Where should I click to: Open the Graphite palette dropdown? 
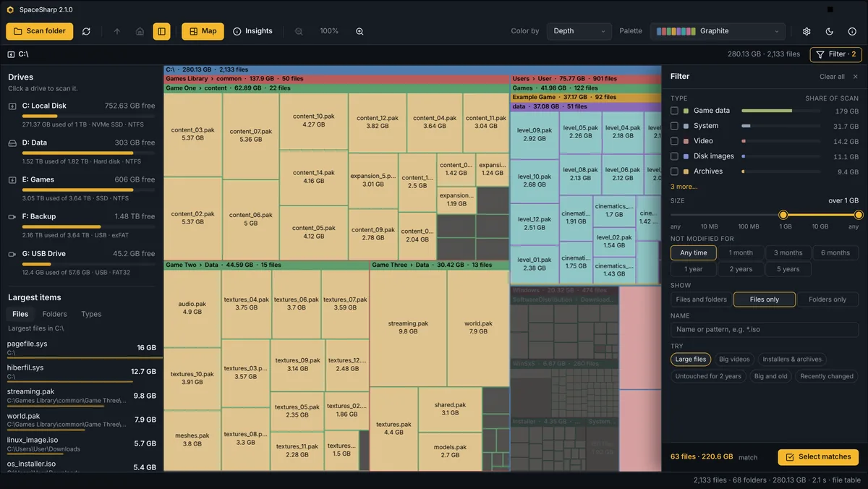(718, 31)
